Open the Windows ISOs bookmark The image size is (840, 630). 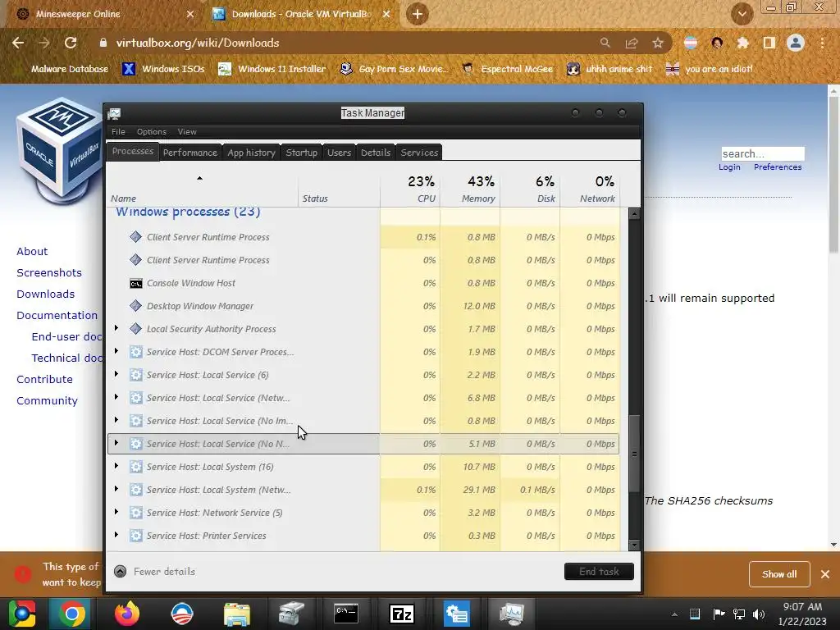[163, 69]
